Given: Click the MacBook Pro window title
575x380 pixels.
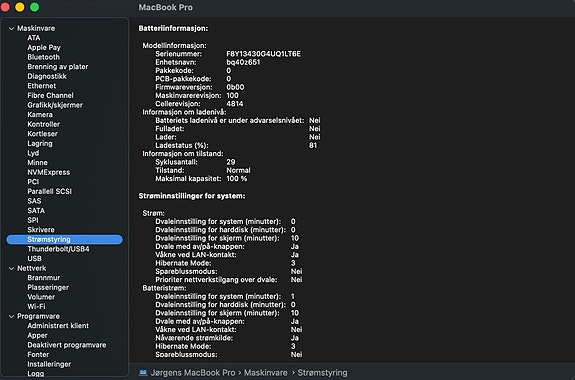Looking at the screenshot, I should pyautogui.click(x=165, y=7).
